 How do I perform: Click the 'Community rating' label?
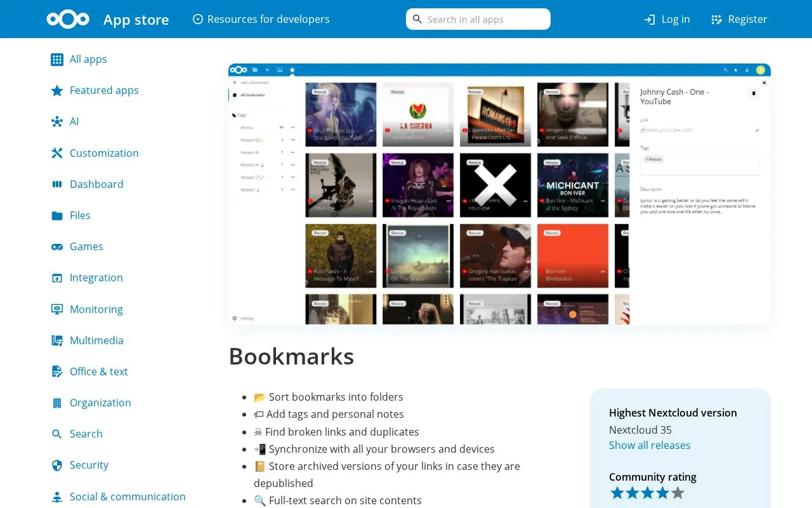pos(653,477)
